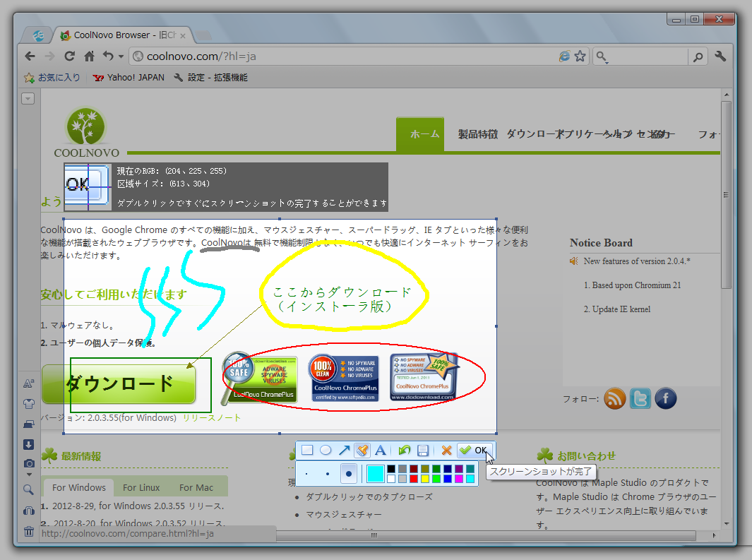Select the brush drawing tool
Image resolution: width=752 pixels, height=560 pixels.
[362, 451]
